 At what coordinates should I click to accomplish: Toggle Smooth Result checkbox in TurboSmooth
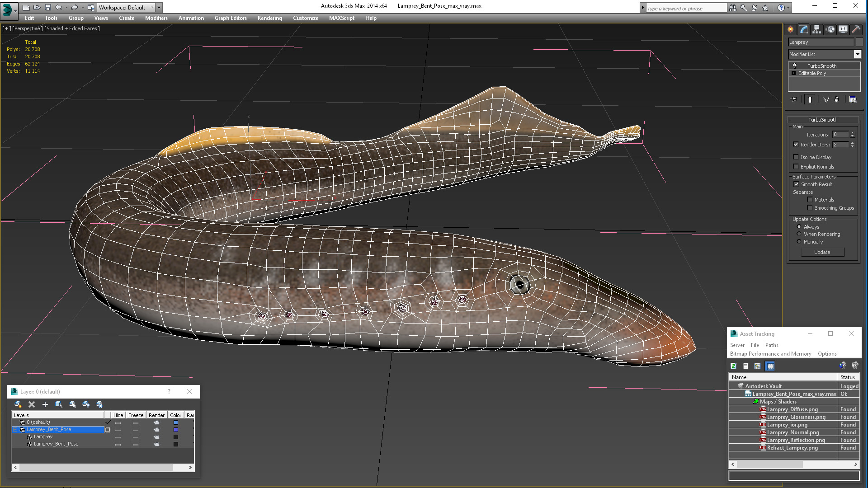pyautogui.click(x=796, y=183)
